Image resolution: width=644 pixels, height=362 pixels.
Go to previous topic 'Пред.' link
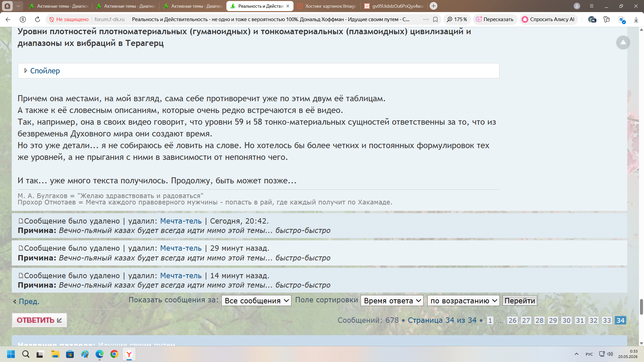pos(29,301)
